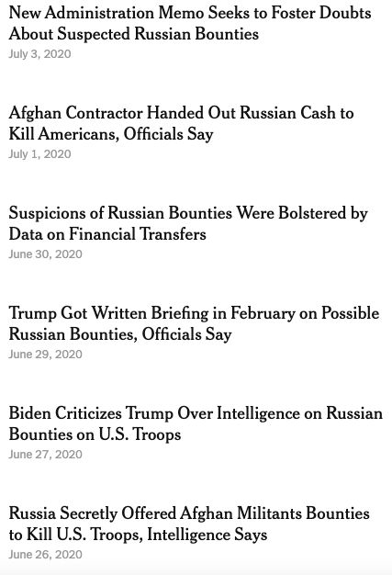Open Trump Got Written Briefing in February story
Screen dimensions: 392x575
(x=195, y=323)
